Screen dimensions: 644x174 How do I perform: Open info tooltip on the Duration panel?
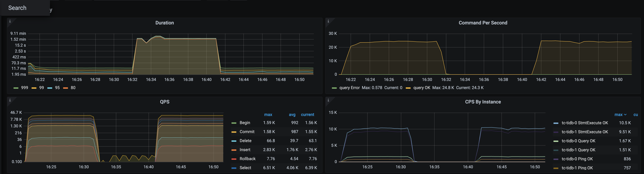click(x=10, y=21)
